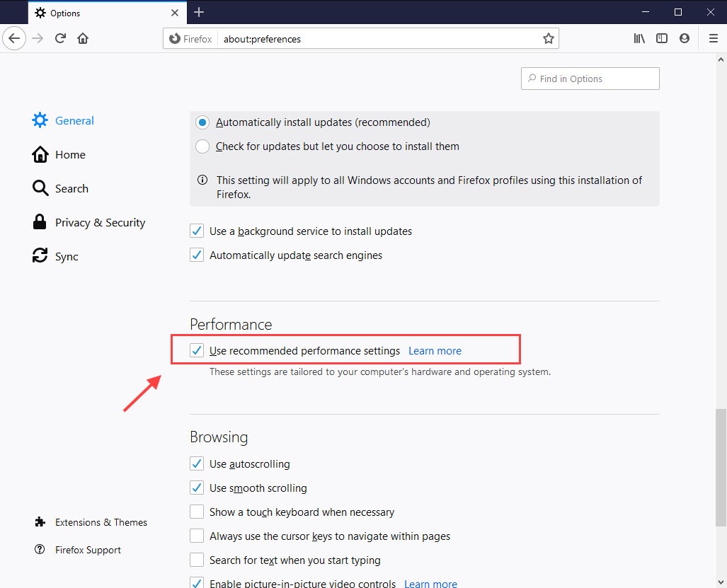Open the Privacy & Security lock icon
The height and width of the screenshot is (588, 727).
(x=39, y=221)
